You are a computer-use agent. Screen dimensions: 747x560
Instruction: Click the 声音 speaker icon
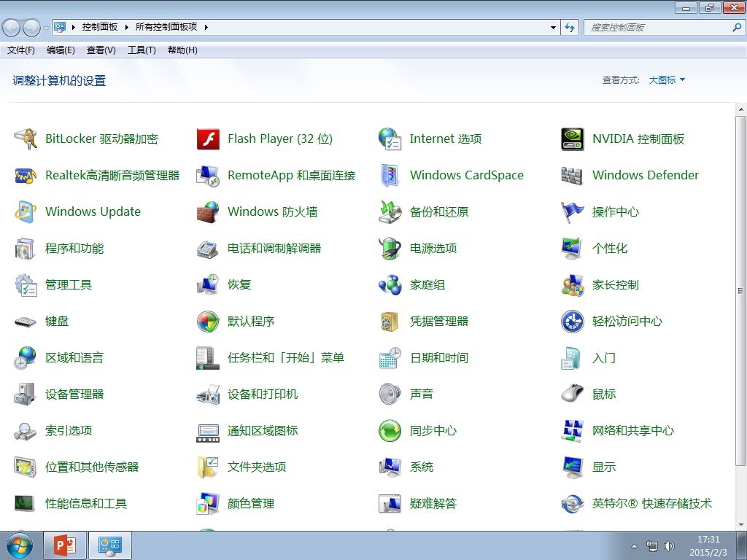[390, 394]
